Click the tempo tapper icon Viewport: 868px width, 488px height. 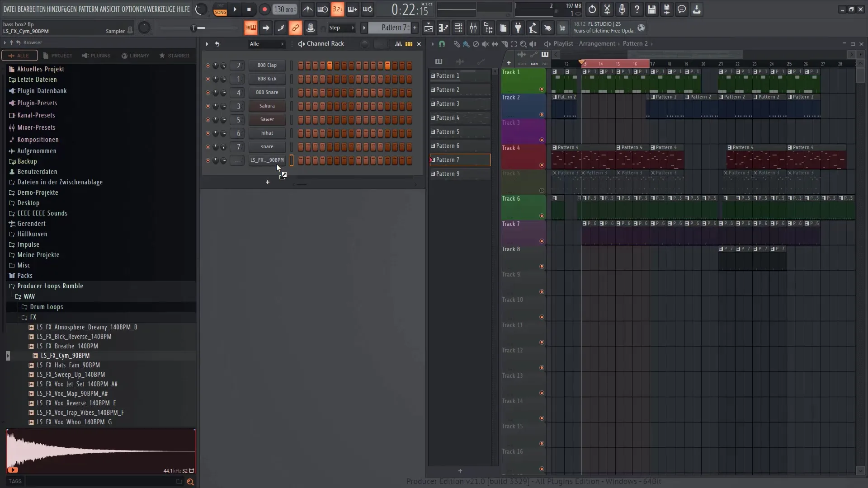tap(533, 28)
